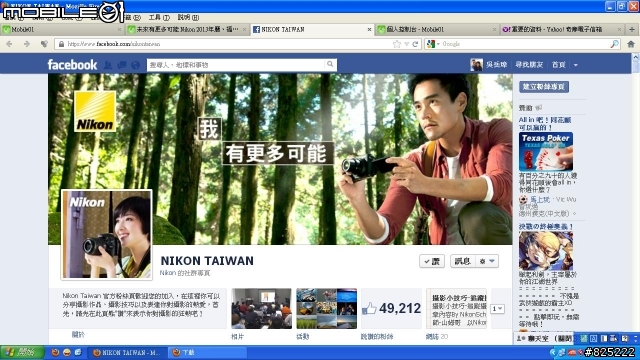Open the photography tips notes box
640x360 pixels.
[456, 309]
